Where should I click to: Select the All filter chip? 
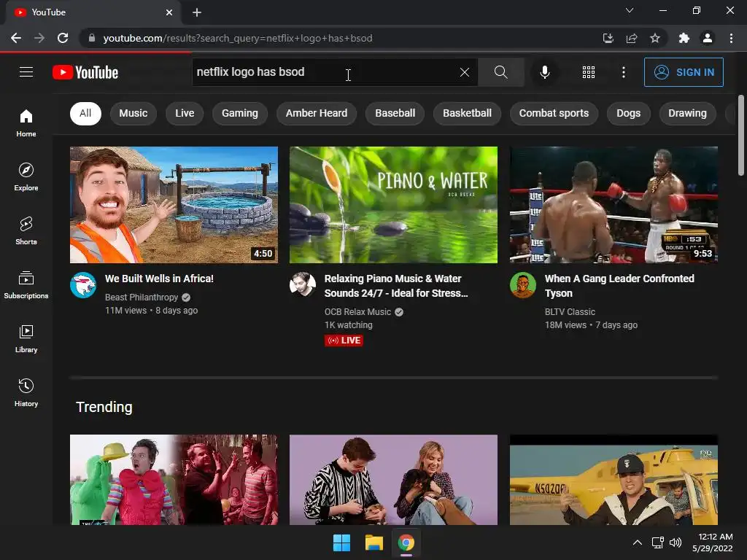[x=85, y=113]
